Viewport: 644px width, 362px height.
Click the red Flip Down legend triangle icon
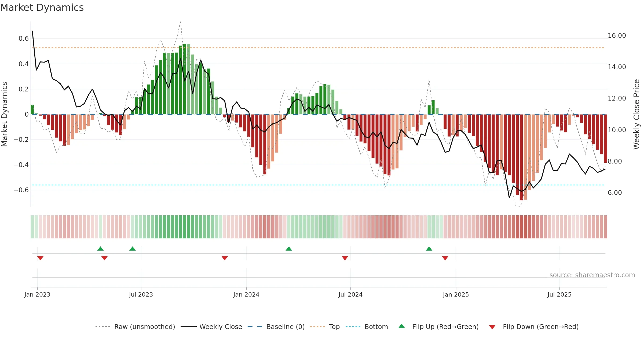[492, 327]
